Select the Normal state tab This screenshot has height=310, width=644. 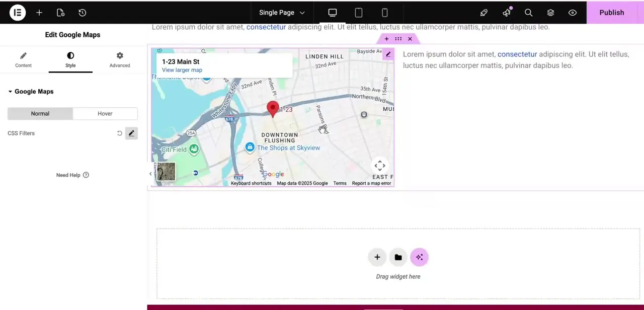(x=40, y=114)
